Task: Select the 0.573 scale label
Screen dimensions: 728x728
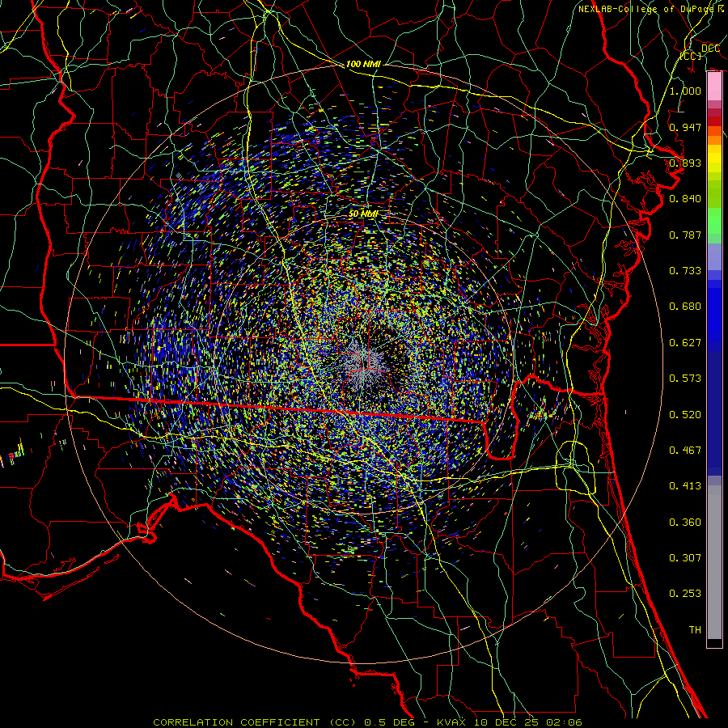Action: point(685,378)
